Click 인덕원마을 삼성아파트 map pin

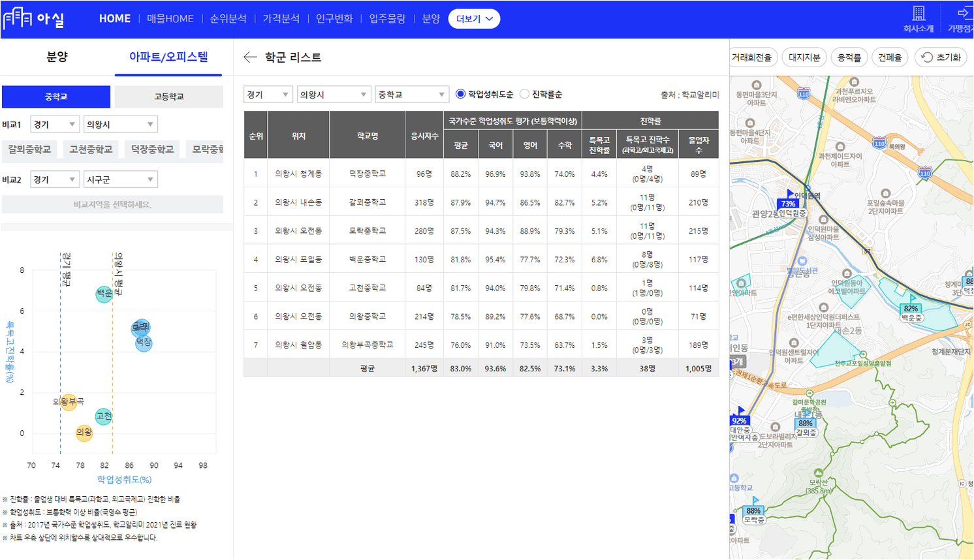pyautogui.click(x=823, y=220)
